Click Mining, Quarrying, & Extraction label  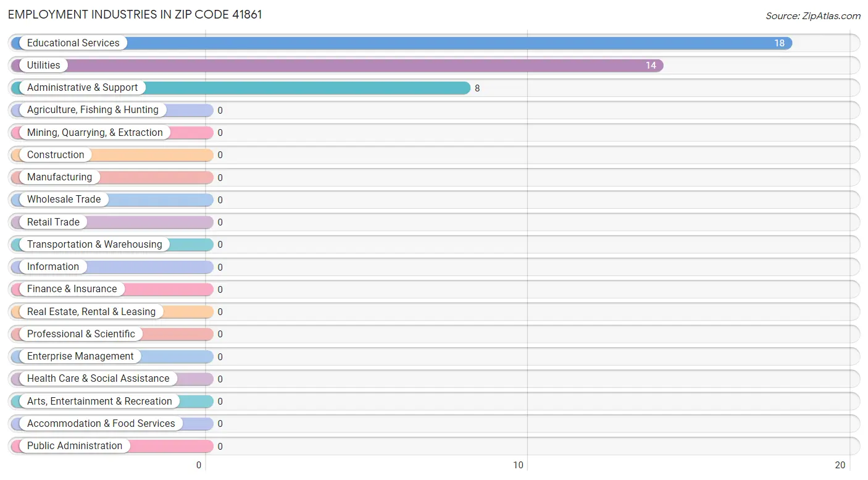pyautogui.click(x=95, y=132)
